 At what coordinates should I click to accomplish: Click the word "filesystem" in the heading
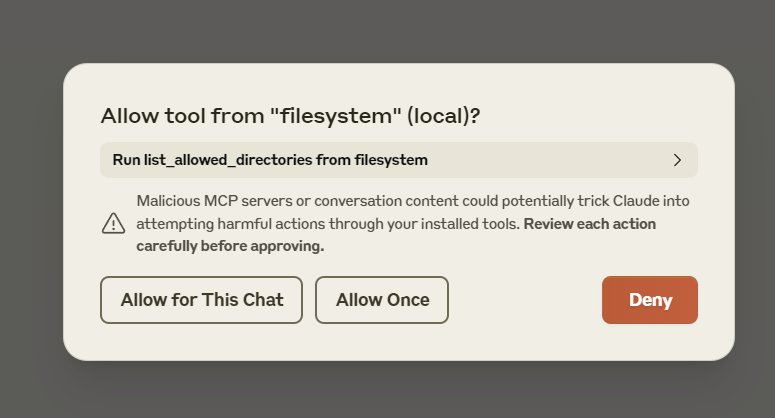tap(336, 116)
